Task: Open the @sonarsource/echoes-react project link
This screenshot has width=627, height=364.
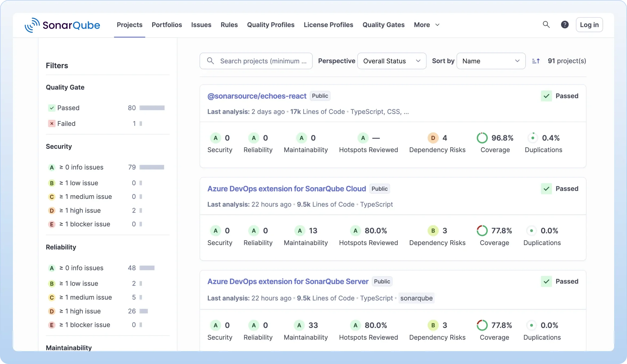Action: [x=257, y=96]
